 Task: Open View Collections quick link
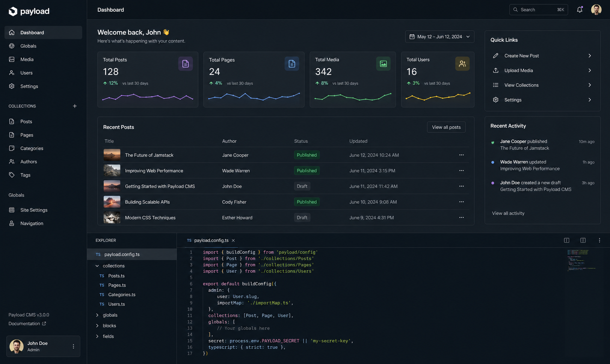542,85
